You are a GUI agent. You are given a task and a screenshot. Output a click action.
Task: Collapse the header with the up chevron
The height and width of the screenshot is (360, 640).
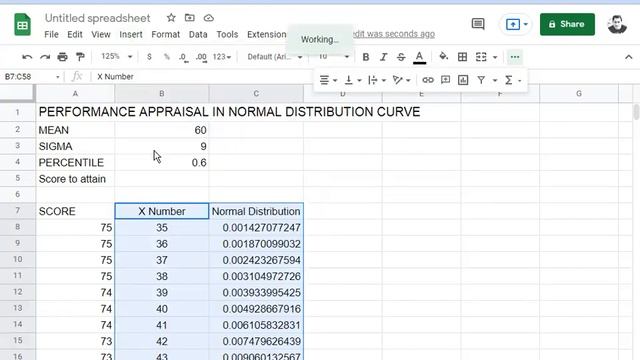629,57
